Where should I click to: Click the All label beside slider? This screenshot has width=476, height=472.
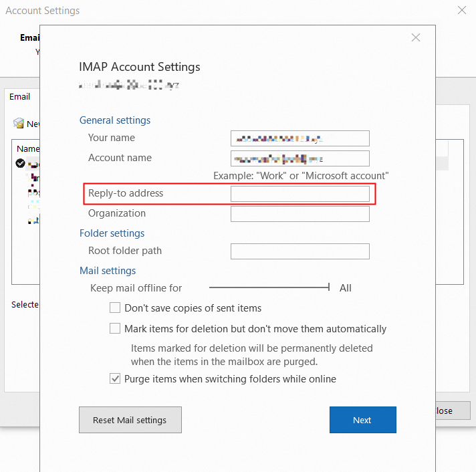click(x=345, y=287)
